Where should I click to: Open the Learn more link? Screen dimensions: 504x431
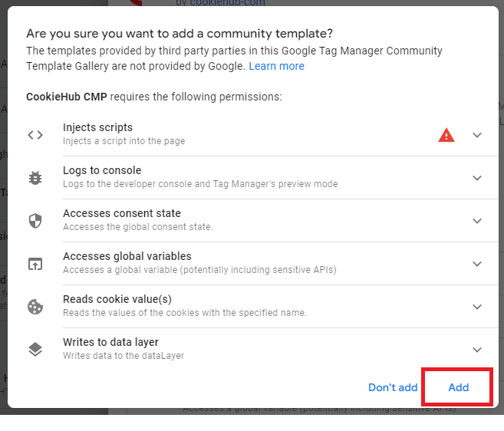[x=276, y=66]
